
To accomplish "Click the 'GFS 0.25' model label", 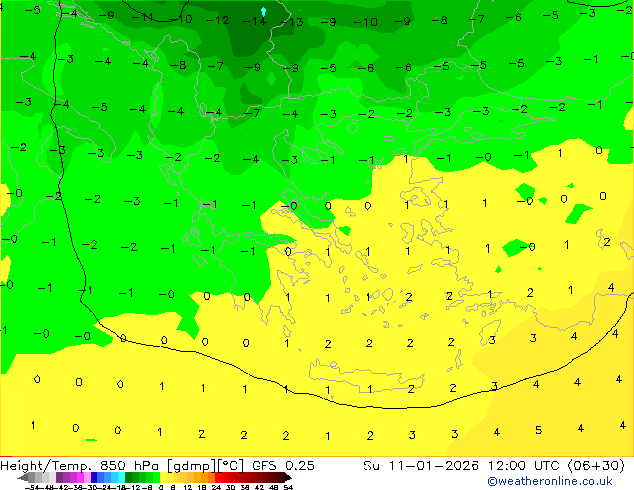I will 283,466.
